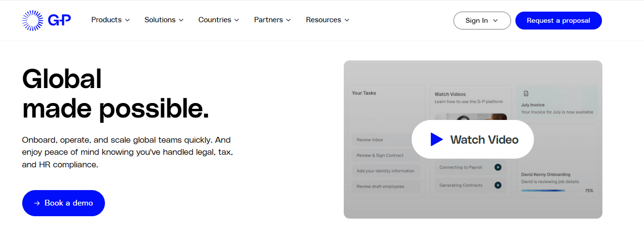Click play icon beside Generating Contracts
Image resolution: width=644 pixels, height=237 pixels.
pos(498,185)
